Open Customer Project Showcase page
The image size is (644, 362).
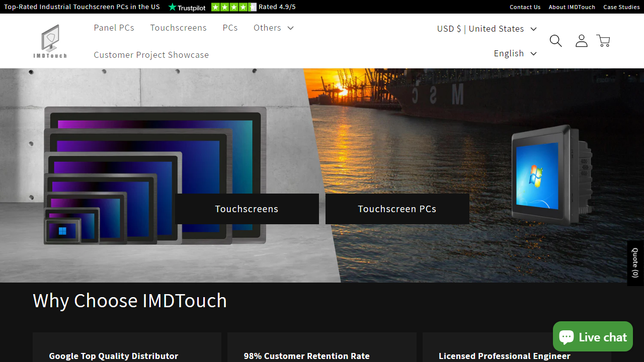coord(151,55)
